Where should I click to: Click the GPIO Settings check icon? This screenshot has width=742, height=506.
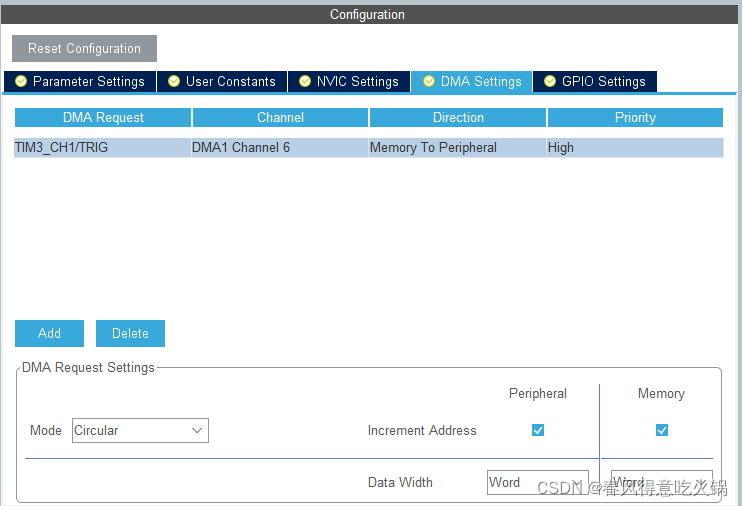(550, 81)
